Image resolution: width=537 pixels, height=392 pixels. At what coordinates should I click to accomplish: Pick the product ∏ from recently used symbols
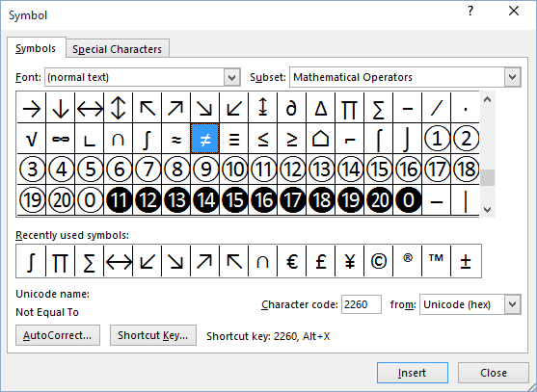[61, 261]
